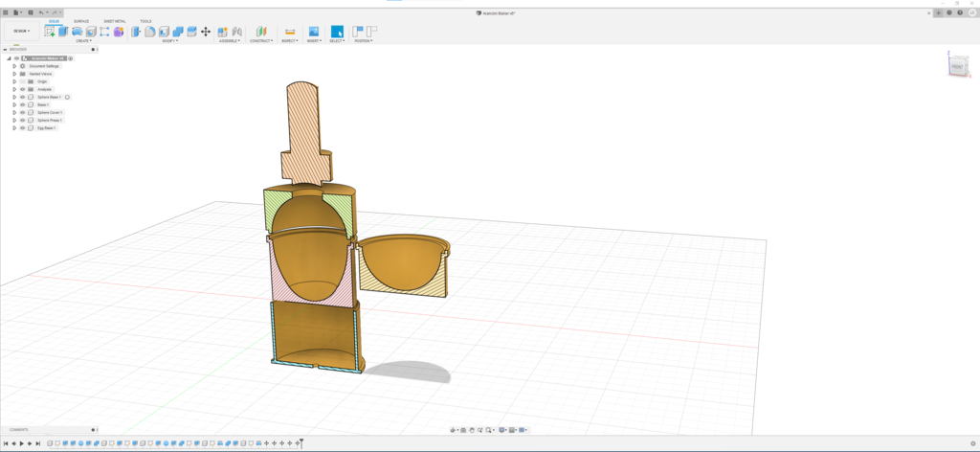Activate the Select arrow tool
Viewport: 980px width, 452px height.
click(337, 32)
